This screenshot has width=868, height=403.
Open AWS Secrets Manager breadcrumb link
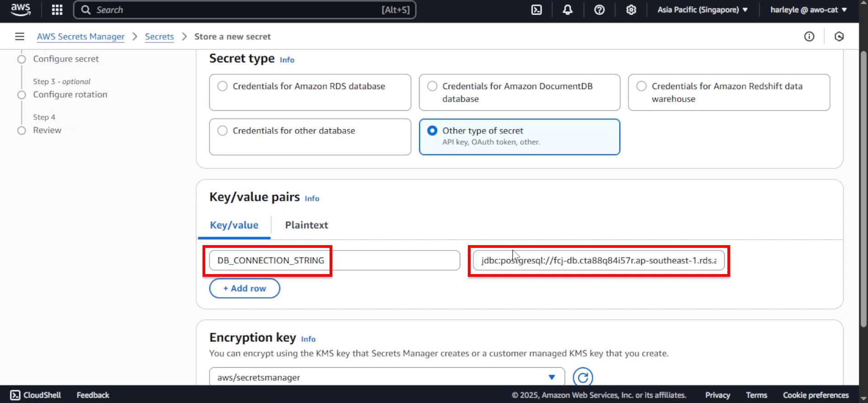click(80, 37)
